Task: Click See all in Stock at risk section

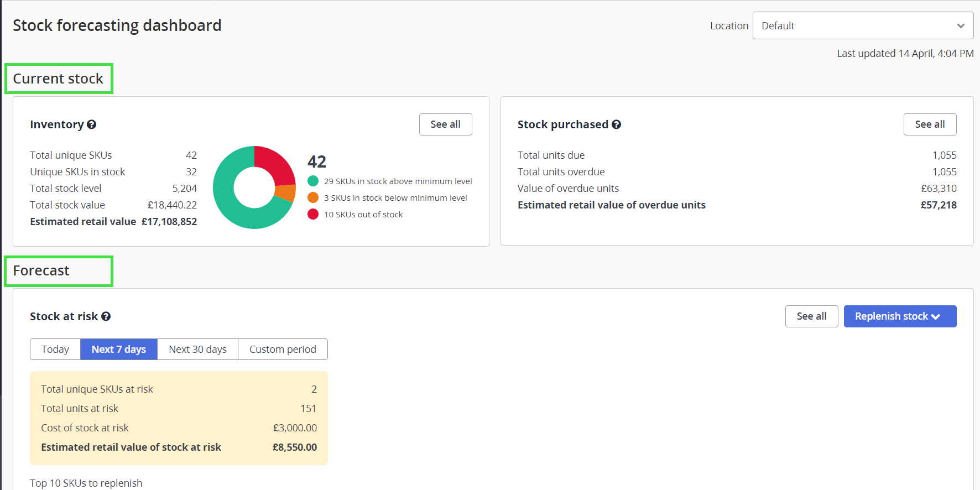Action: coord(811,316)
